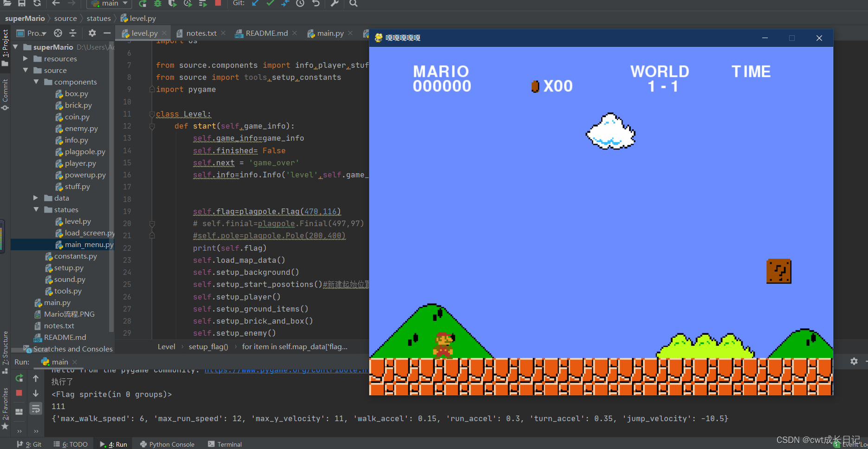This screenshot has width=868, height=449.
Task: Rerun main from the Run panel
Action: click(x=19, y=378)
